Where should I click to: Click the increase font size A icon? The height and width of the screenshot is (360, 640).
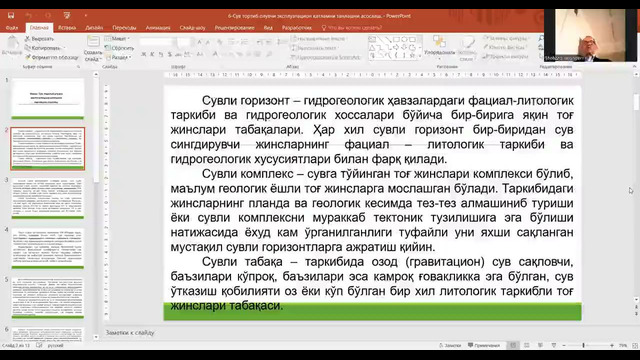click(x=199, y=42)
